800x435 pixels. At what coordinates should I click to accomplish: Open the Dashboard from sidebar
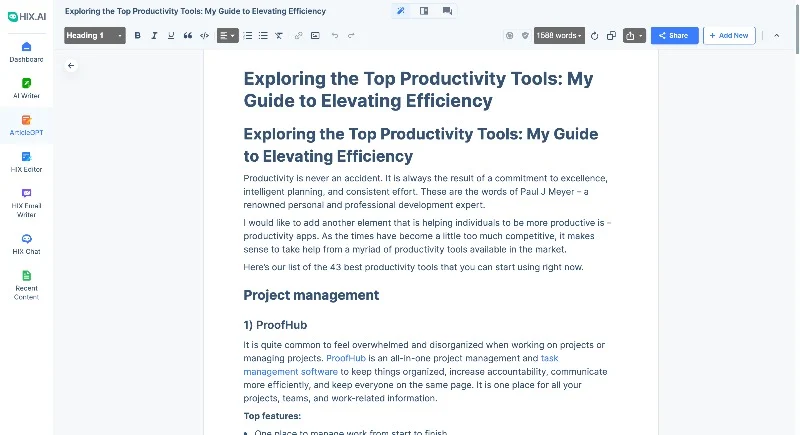click(x=27, y=52)
